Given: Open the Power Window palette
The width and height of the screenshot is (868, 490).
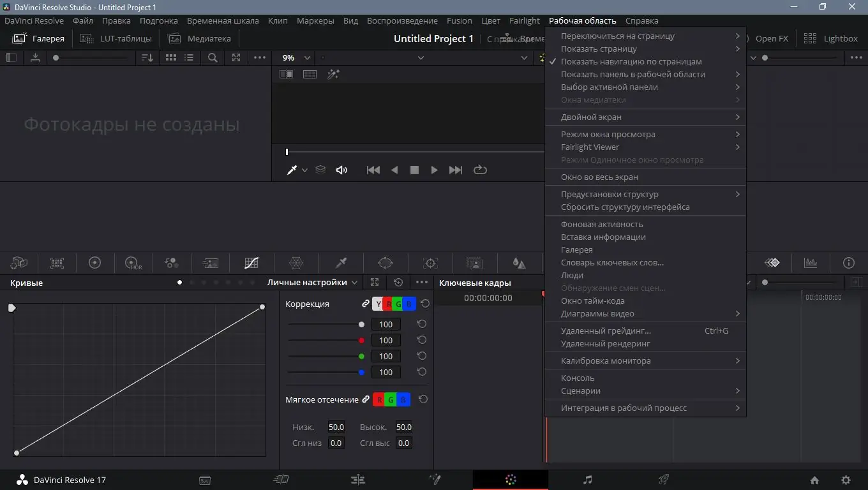Looking at the screenshot, I should (385, 262).
